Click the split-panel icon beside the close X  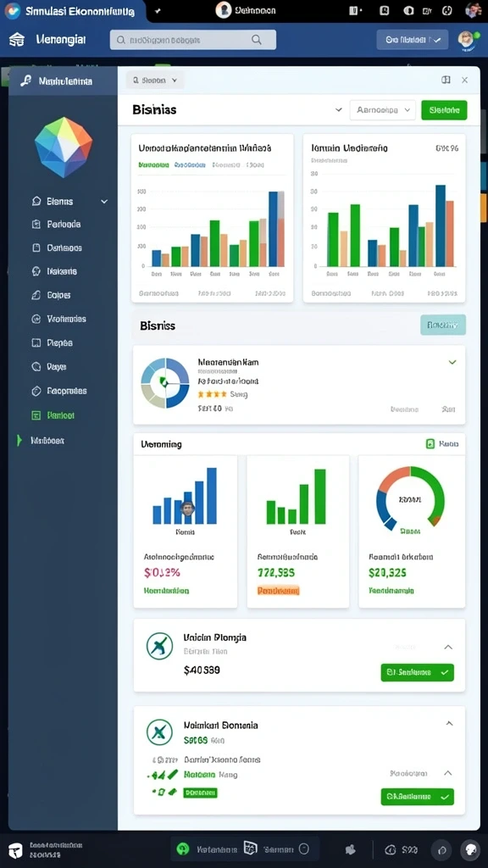(x=446, y=80)
